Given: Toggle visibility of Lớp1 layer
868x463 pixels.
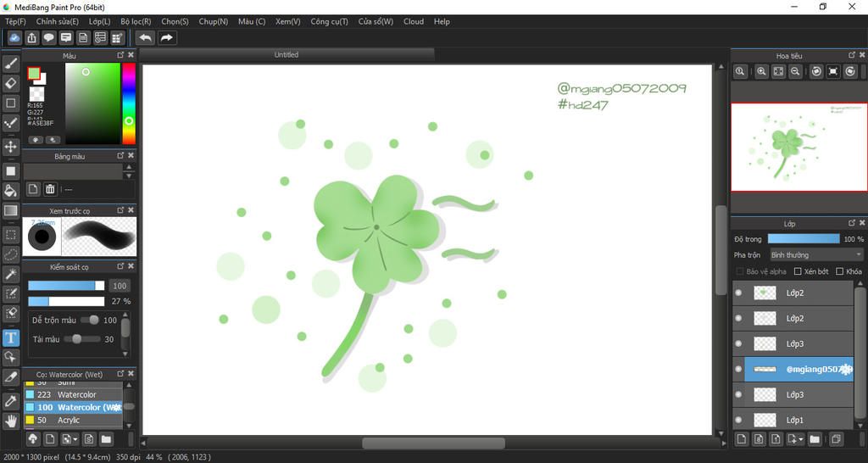Looking at the screenshot, I should click(738, 421).
